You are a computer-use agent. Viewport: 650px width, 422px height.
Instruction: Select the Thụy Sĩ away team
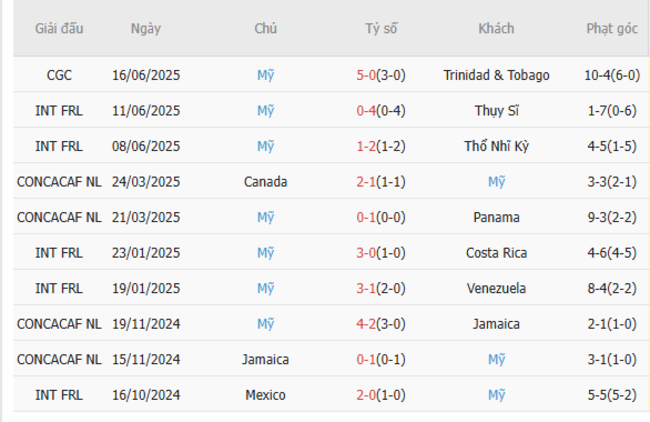[496, 111]
